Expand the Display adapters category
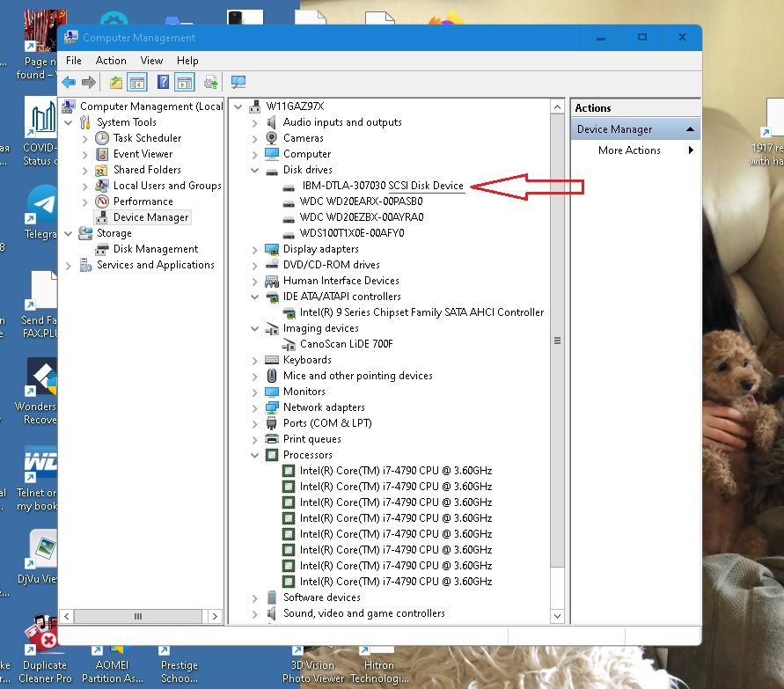 click(254, 249)
